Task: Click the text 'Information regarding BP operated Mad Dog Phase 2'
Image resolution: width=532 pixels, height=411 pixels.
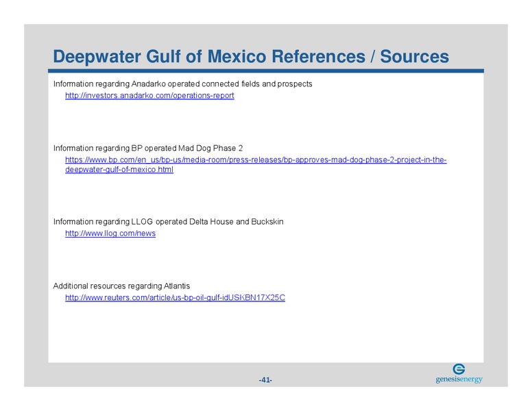Action: [148, 148]
